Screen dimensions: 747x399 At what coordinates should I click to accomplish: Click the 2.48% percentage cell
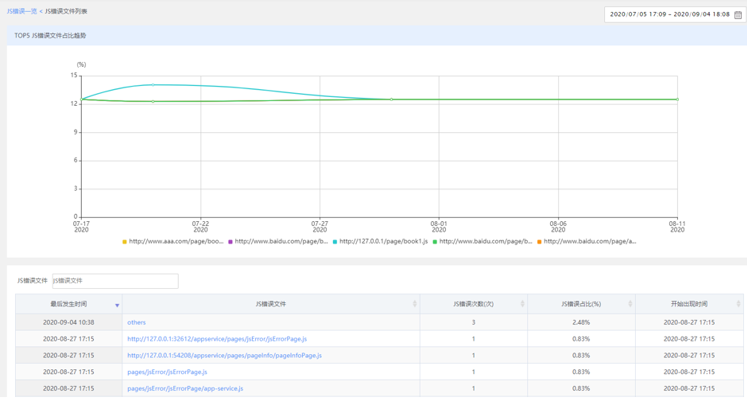point(581,322)
